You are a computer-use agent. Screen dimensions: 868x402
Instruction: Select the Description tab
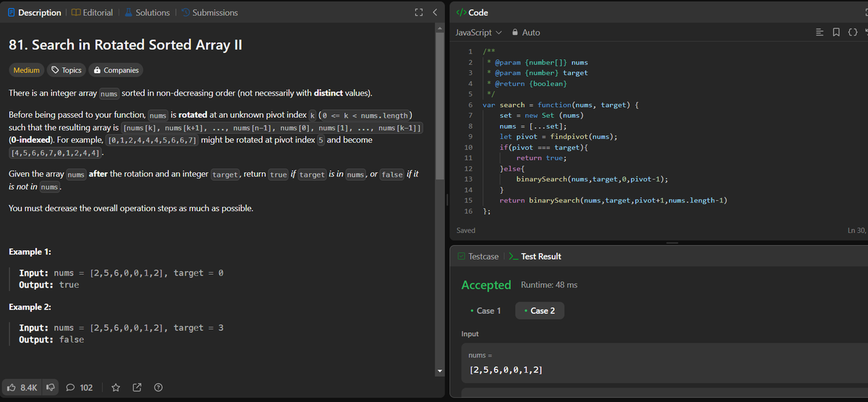[35, 12]
